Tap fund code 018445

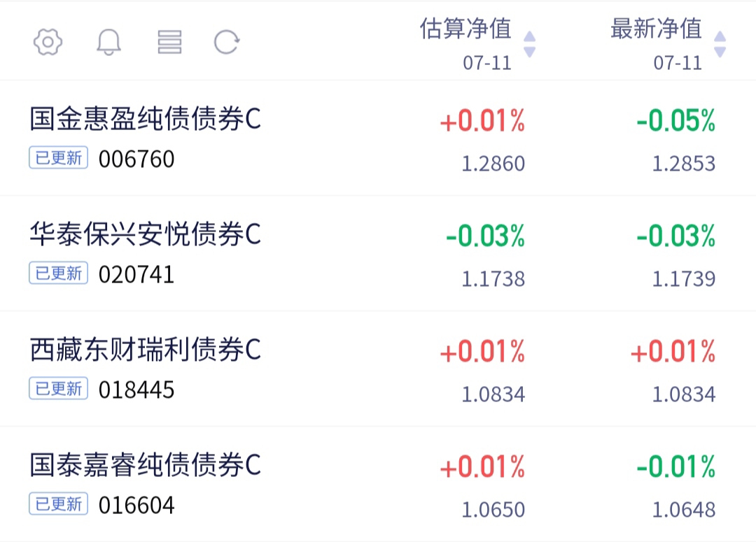click(x=136, y=390)
